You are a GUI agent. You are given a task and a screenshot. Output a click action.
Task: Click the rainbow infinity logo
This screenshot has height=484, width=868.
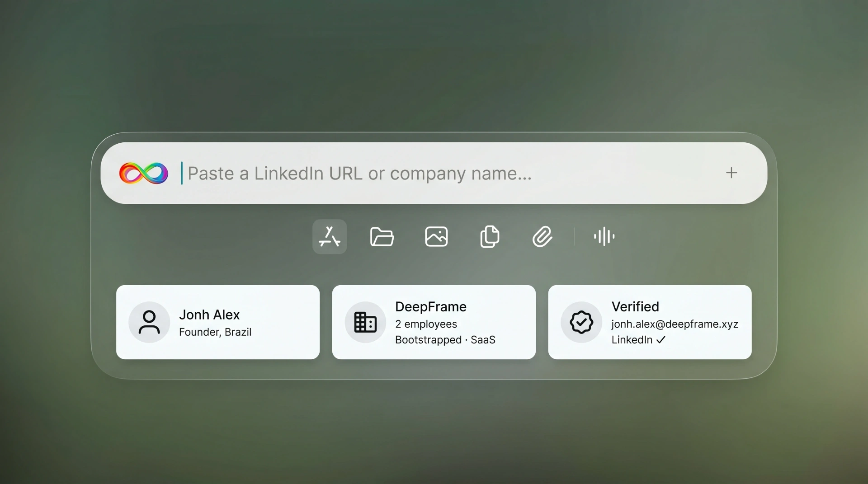coord(144,173)
